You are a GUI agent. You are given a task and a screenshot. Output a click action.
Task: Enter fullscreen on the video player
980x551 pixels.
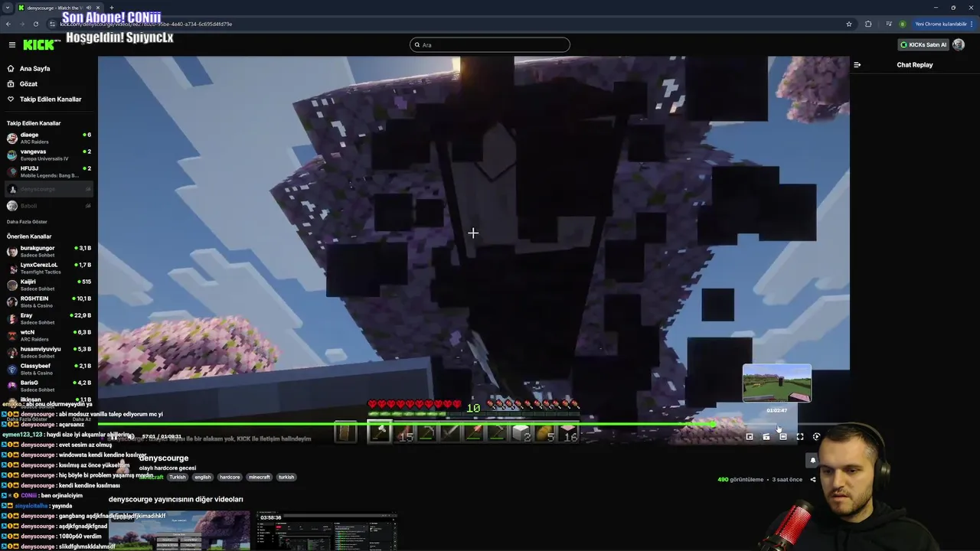[x=800, y=436]
